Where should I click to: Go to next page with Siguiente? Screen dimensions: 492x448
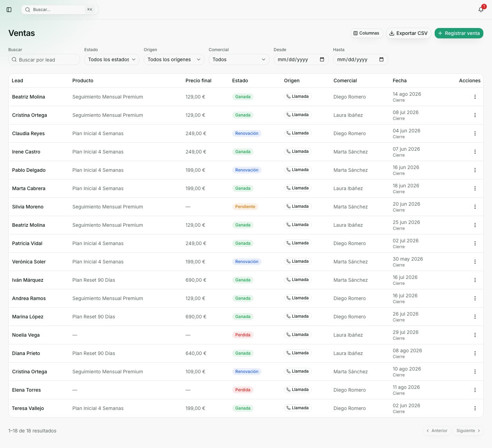468,431
